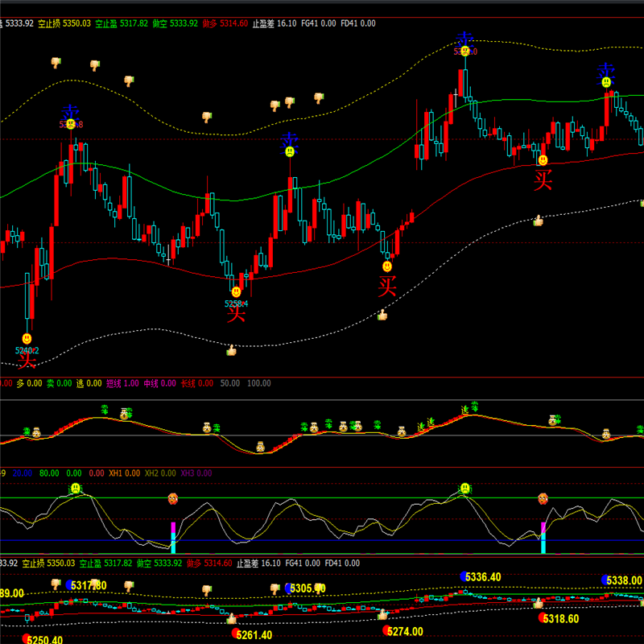Click the green '卖 0.00' indicator value
644x644 pixels.
tap(59, 383)
